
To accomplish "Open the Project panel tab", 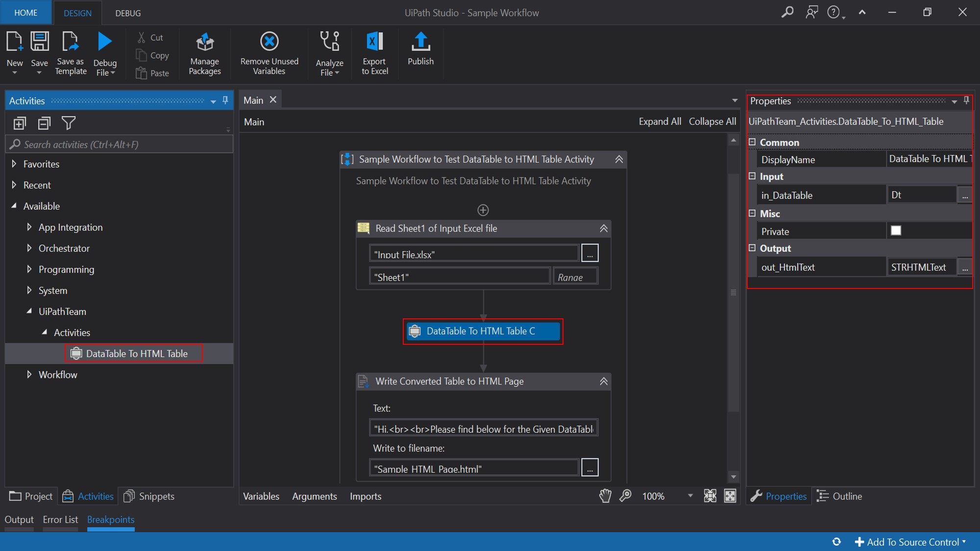I will (x=31, y=496).
